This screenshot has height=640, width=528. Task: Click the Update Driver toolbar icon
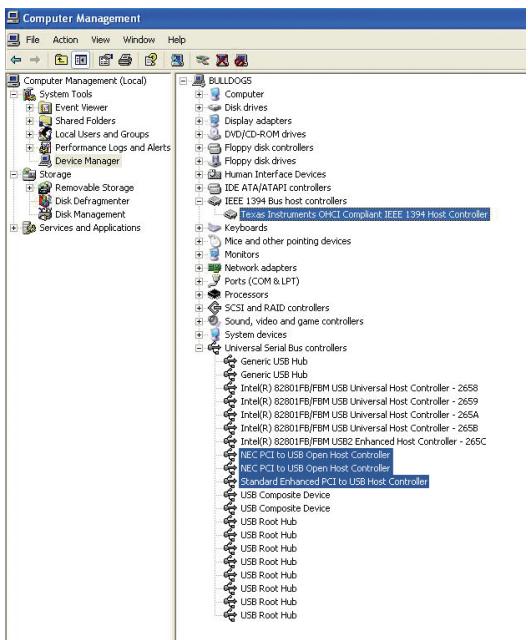click(202, 60)
